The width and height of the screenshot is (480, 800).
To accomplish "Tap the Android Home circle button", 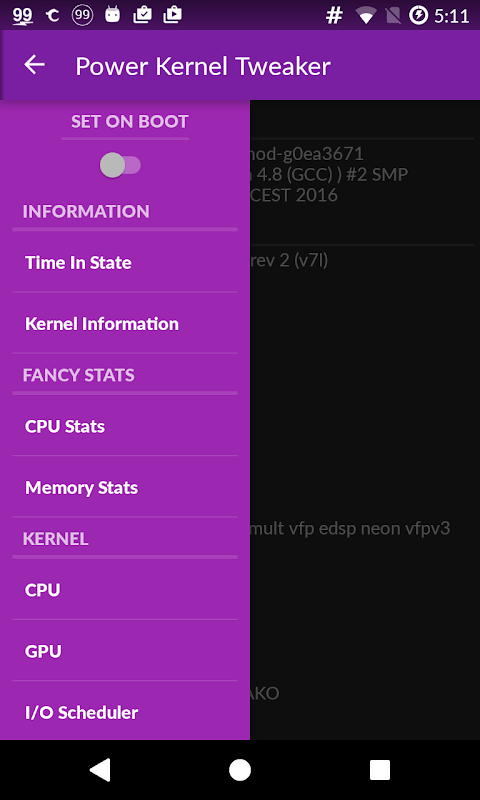I will 240,769.
